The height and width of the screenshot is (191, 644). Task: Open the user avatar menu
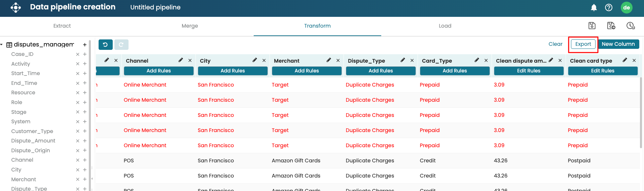click(626, 7)
